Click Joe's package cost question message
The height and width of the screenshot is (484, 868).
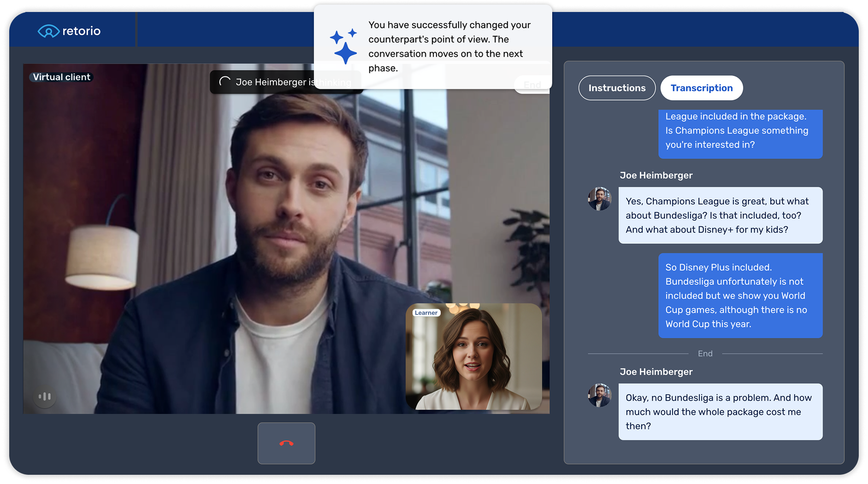coord(720,412)
